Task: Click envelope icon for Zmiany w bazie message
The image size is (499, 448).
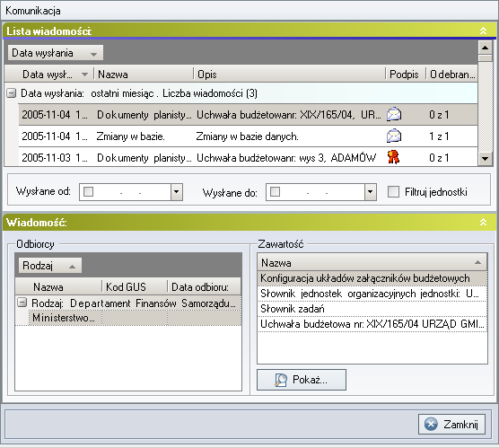Action: (394, 136)
